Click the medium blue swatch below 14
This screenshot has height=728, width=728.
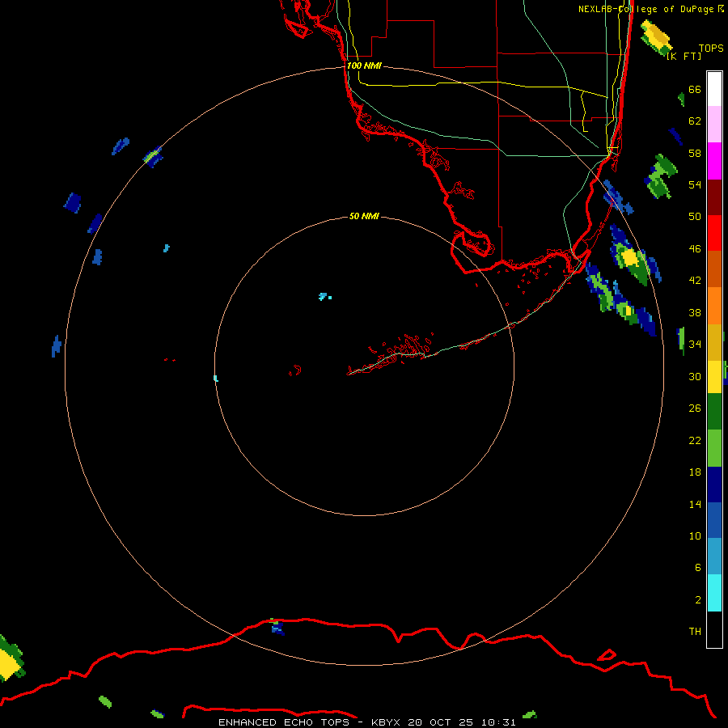[x=714, y=520]
